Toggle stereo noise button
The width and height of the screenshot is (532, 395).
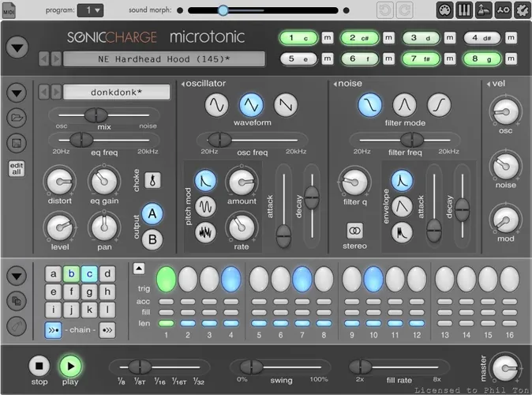(x=354, y=231)
